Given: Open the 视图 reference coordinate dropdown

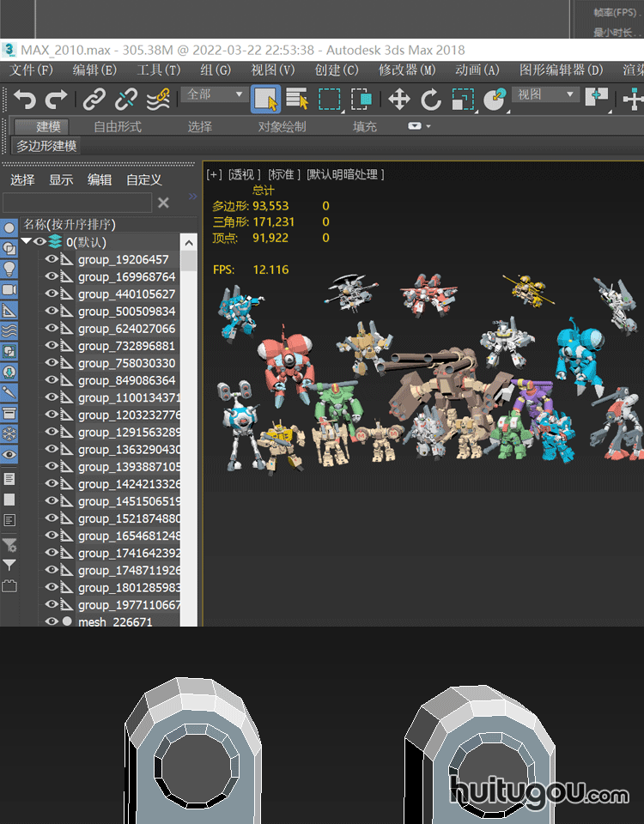Looking at the screenshot, I should tap(545, 94).
